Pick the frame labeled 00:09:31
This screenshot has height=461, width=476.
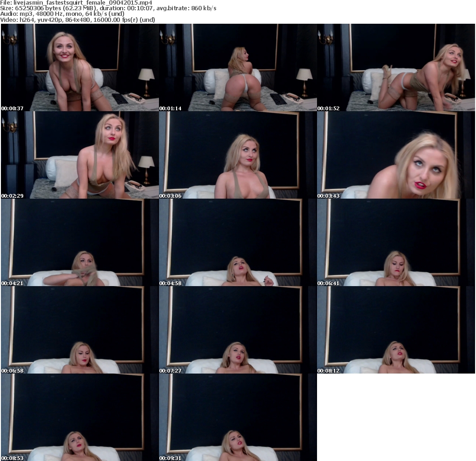click(x=238, y=418)
